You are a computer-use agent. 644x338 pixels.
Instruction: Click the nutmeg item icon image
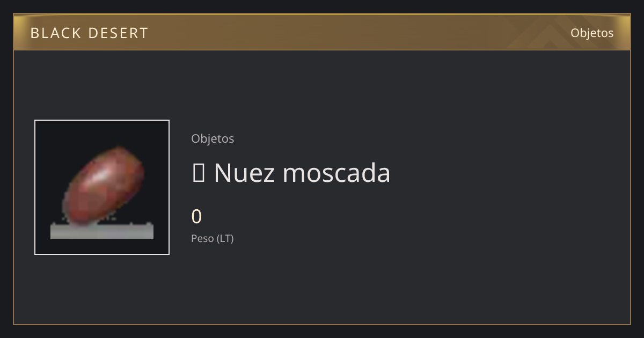pos(102,187)
